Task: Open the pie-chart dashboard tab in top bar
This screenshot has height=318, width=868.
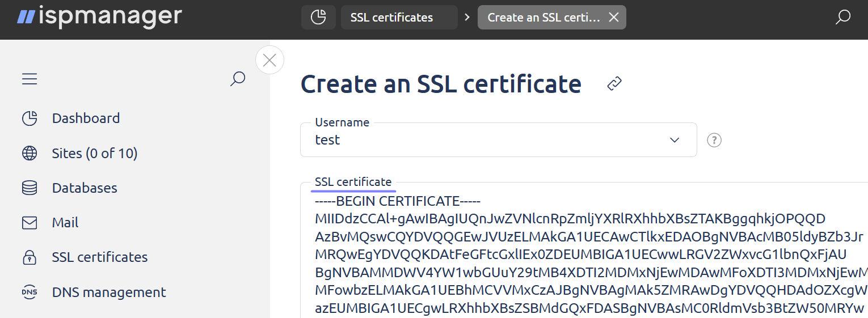Action: (x=318, y=18)
